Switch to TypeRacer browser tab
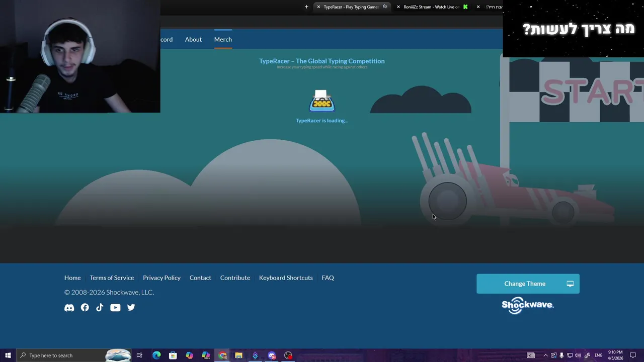 click(351, 7)
